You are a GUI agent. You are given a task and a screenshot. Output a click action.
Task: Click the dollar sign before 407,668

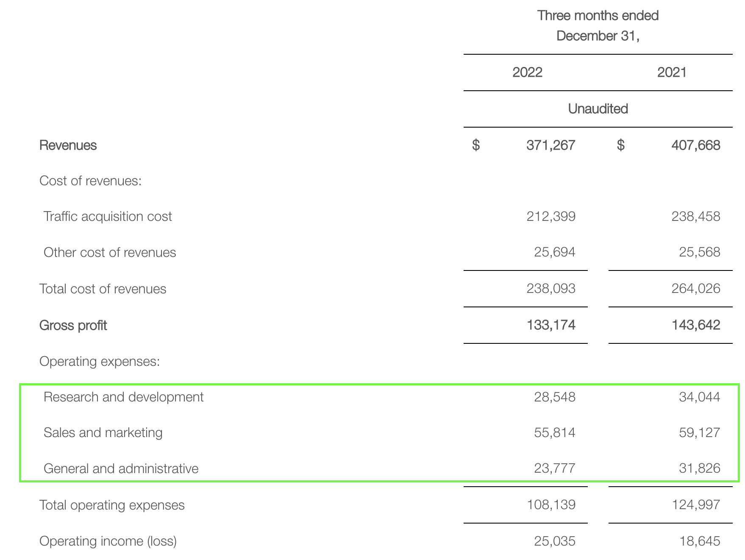tap(621, 145)
